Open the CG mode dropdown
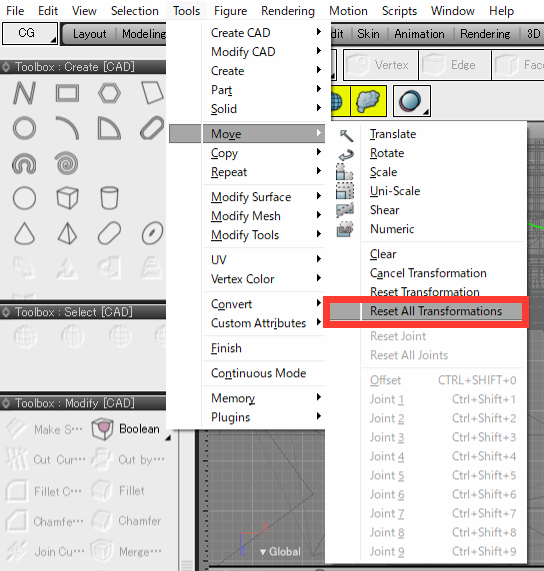544x571 pixels. 30,34
